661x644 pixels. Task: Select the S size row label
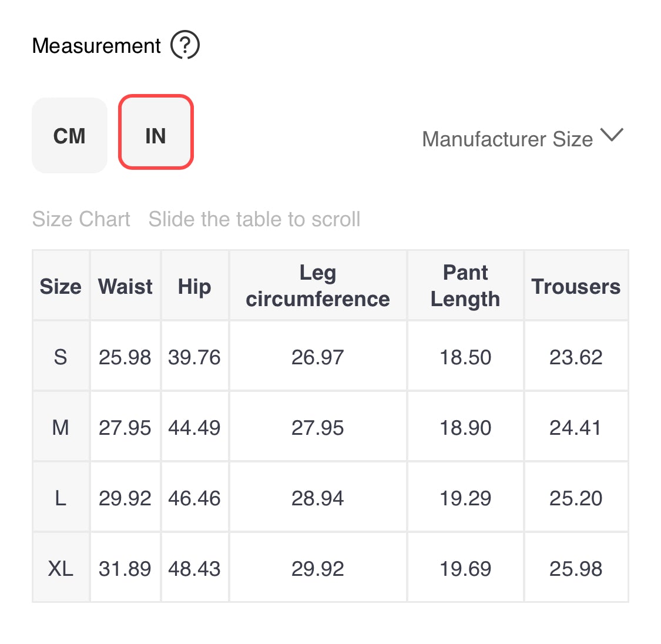[x=61, y=357]
